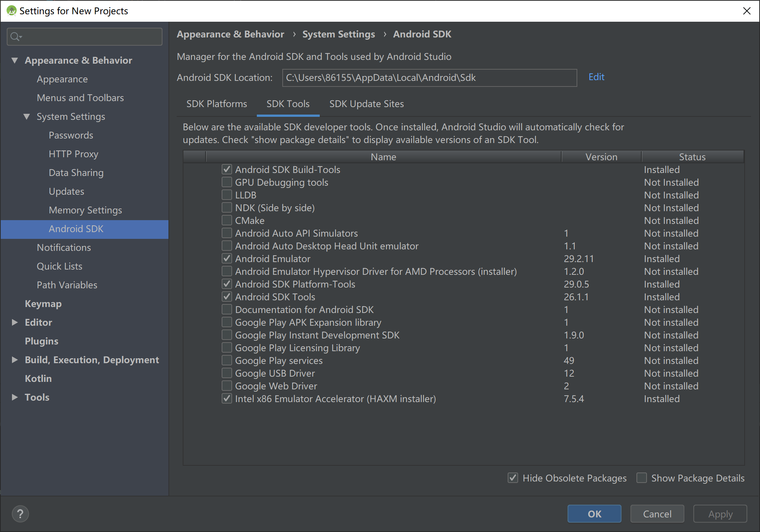The image size is (760, 532).
Task: Enable Show Package Details option
Action: [x=642, y=478]
